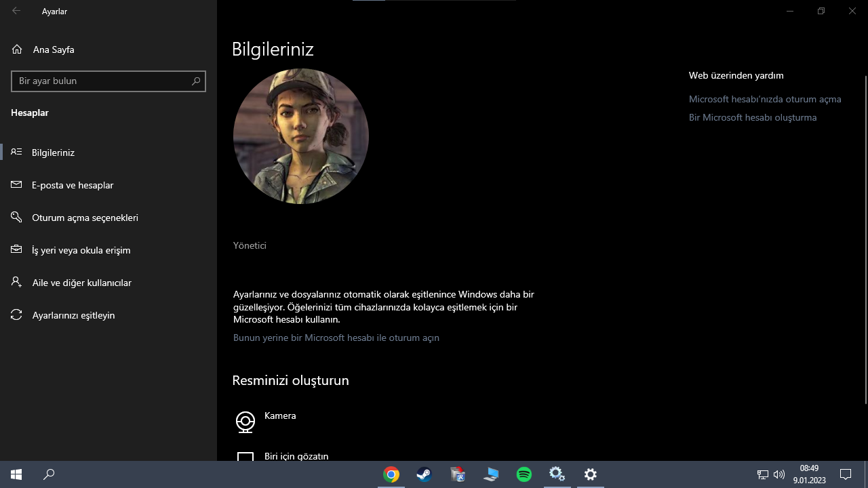
Task: Open E-posta ve hesaplar section
Action: [x=108, y=185]
